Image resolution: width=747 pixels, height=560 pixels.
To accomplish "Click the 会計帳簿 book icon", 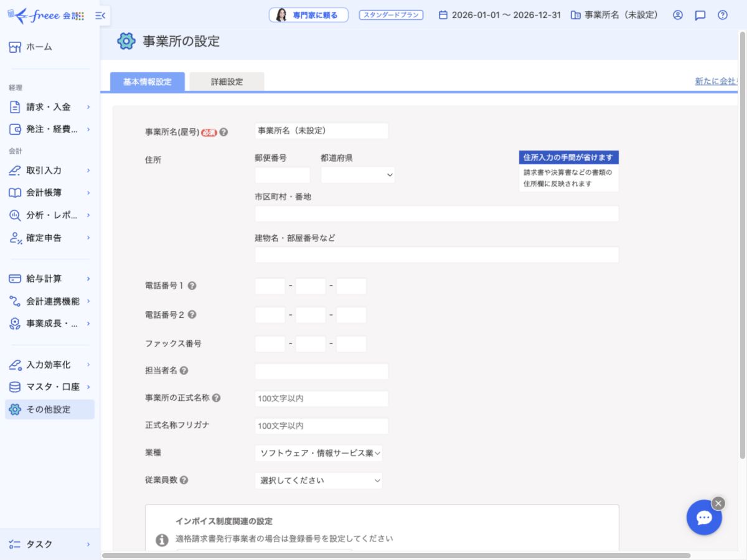I will (x=15, y=193).
